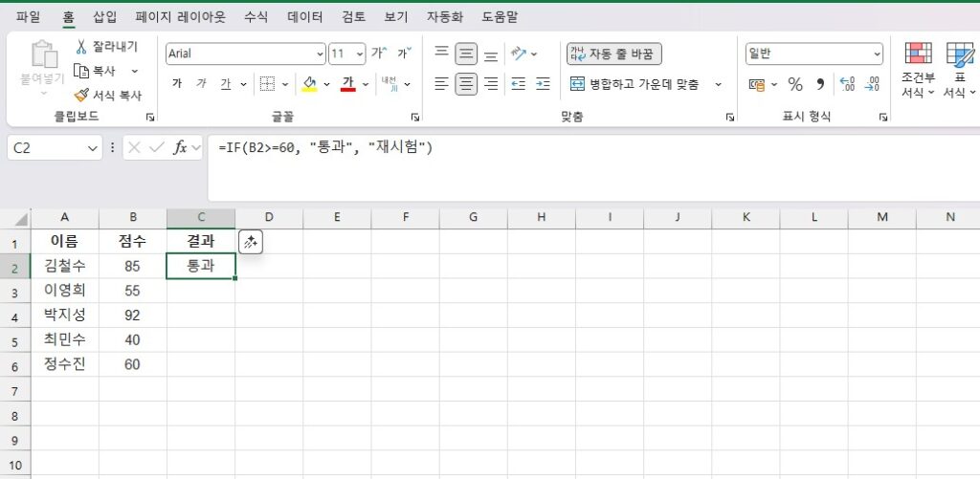
Task: Open the 일반 number format dropdown
Action: click(877, 54)
